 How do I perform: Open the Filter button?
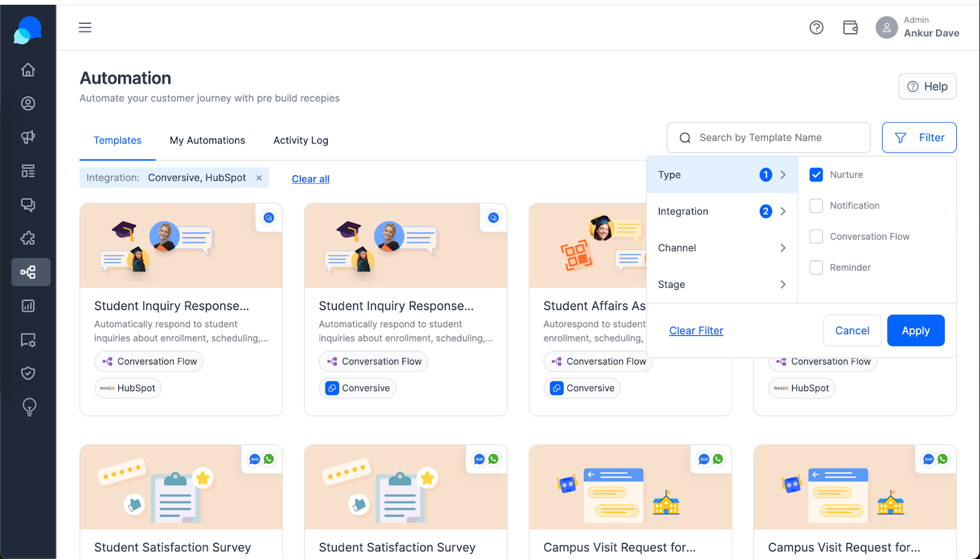(x=919, y=137)
